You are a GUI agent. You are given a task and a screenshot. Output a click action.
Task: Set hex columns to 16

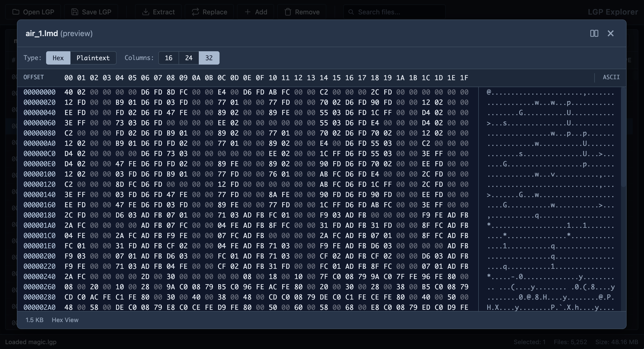169,58
